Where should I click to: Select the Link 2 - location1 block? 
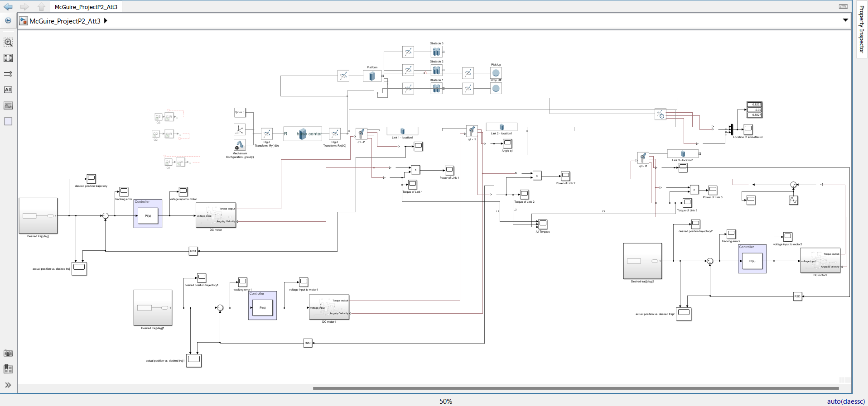point(502,127)
